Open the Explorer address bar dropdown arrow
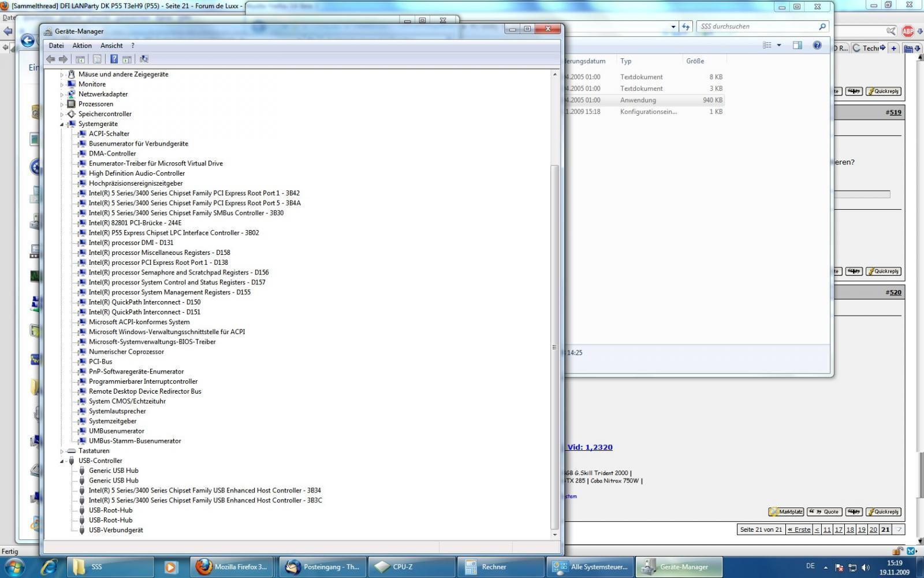 (x=673, y=27)
